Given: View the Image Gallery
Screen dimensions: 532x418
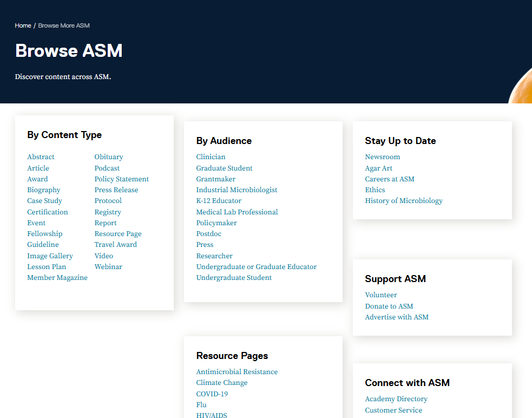Looking at the screenshot, I should (50, 256).
